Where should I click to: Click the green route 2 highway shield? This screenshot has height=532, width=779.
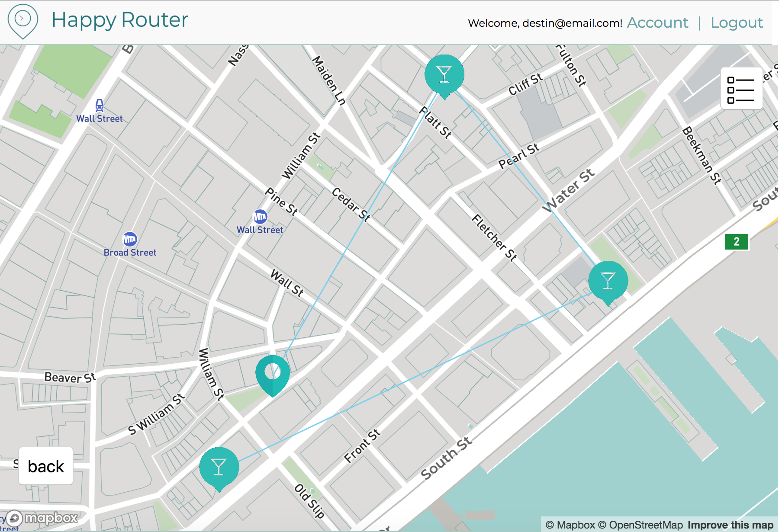tap(737, 242)
